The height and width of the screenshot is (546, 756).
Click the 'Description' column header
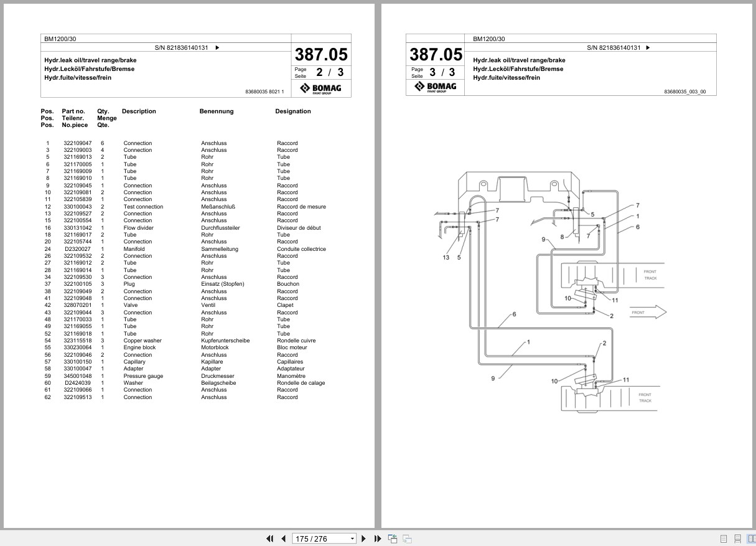tap(139, 111)
